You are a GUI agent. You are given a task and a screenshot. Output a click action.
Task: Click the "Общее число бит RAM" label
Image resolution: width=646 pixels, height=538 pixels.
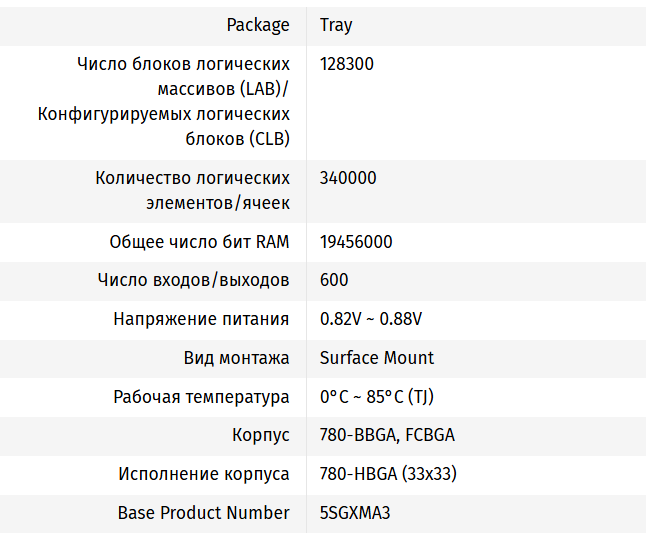coord(199,242)
